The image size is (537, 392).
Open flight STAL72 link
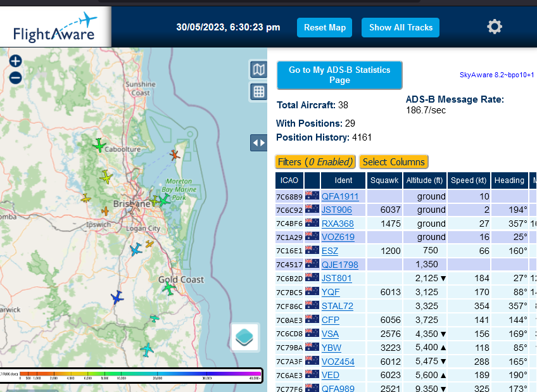coord(338,306)
